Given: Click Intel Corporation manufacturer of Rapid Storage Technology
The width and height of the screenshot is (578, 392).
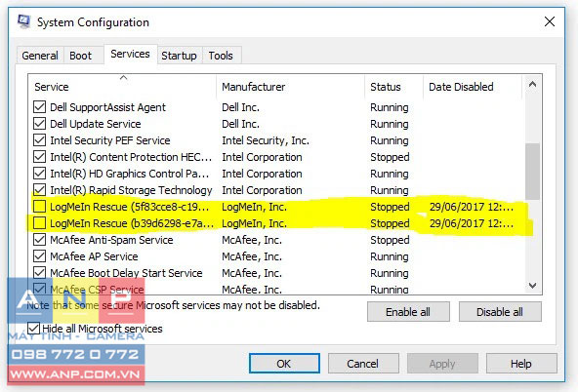Looking at the screenshot, I should tap(262, 190).
